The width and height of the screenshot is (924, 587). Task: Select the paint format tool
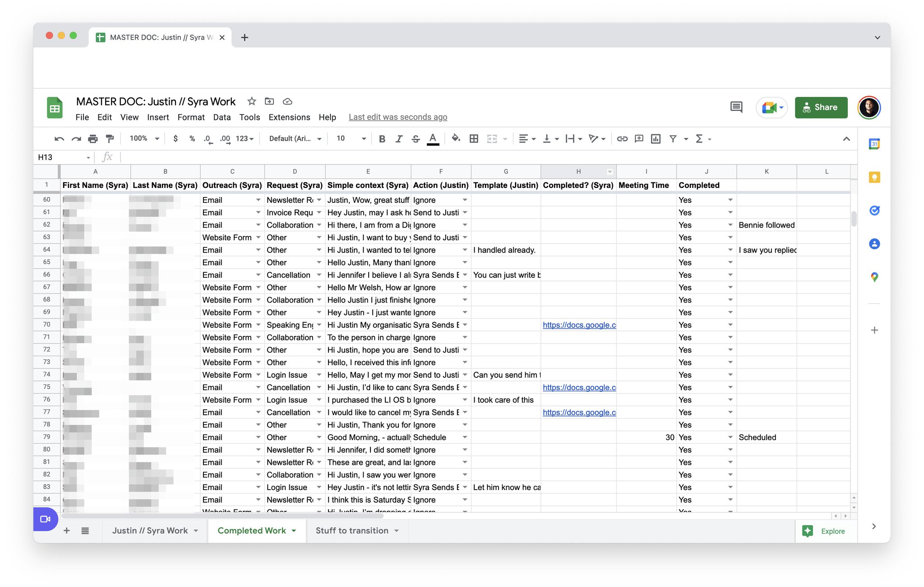[x=110, y=139]
